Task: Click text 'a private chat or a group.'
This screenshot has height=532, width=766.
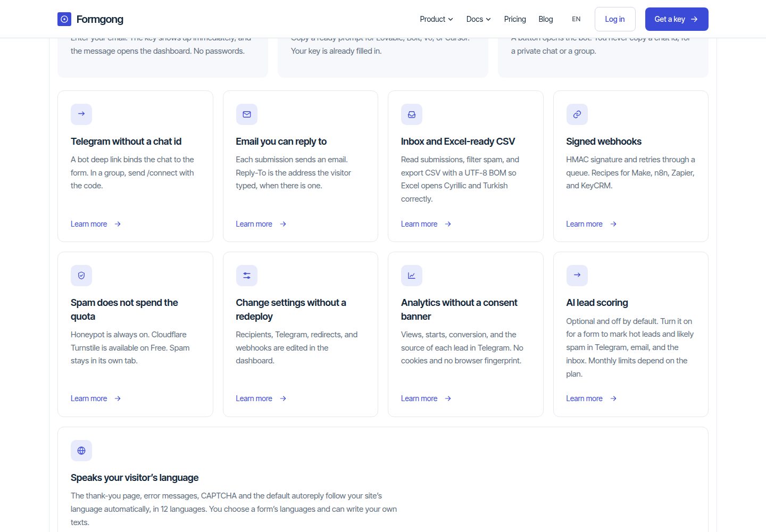Action: (x=553, y=51)
